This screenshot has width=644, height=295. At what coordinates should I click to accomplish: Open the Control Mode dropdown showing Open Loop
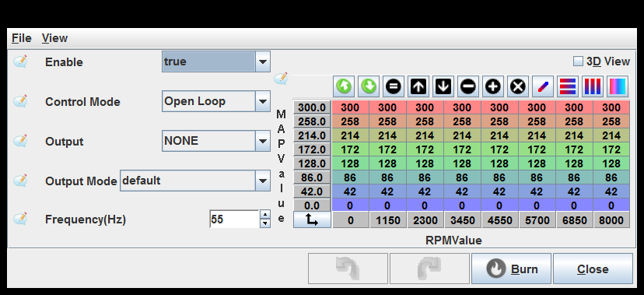click(x=216, y=101)
